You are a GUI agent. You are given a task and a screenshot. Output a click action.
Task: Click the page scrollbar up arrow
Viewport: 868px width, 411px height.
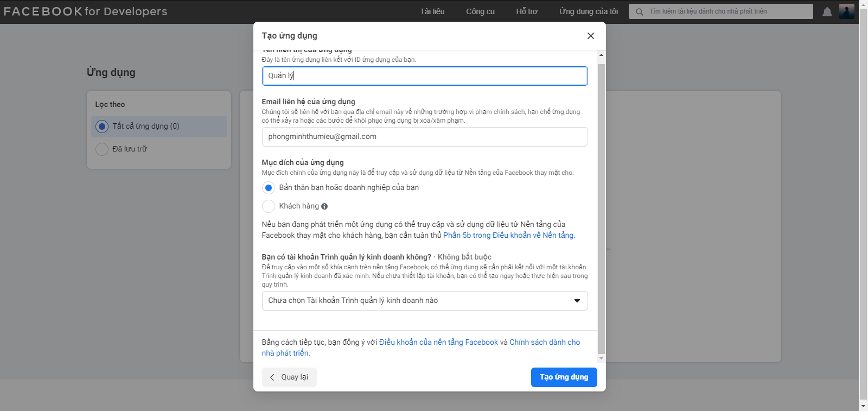[863, 4]
